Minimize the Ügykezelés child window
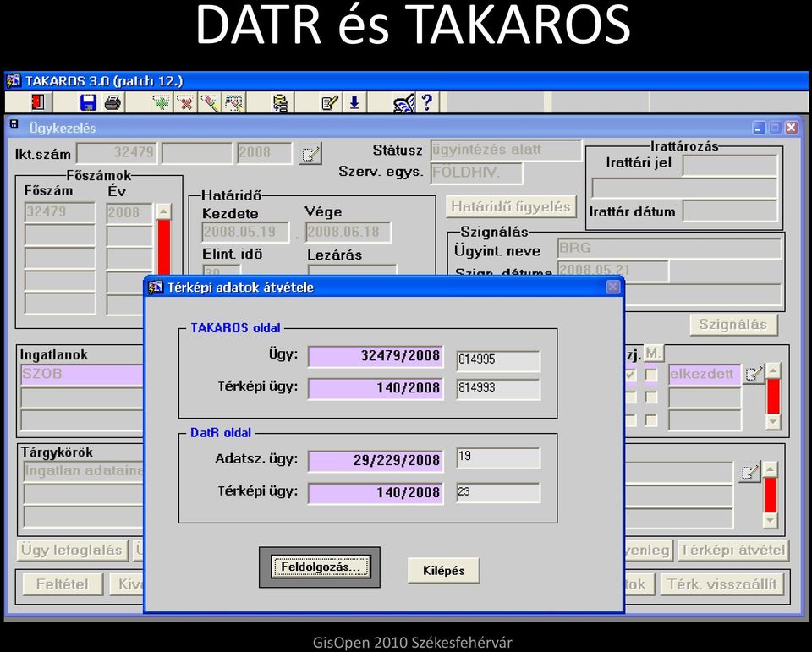The height and width of the screenshot is (652, 812). click(760, 128)
